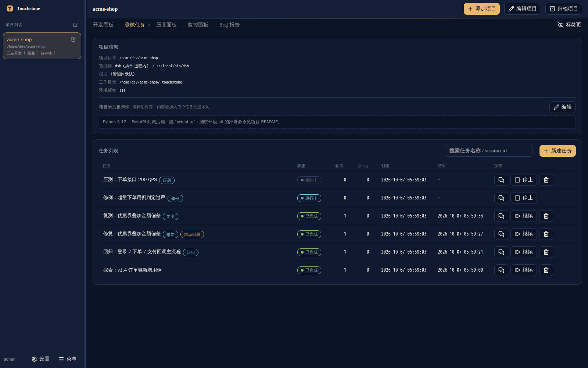
Task: Click the 修复 tag badge
Action: tap(171, 234)
